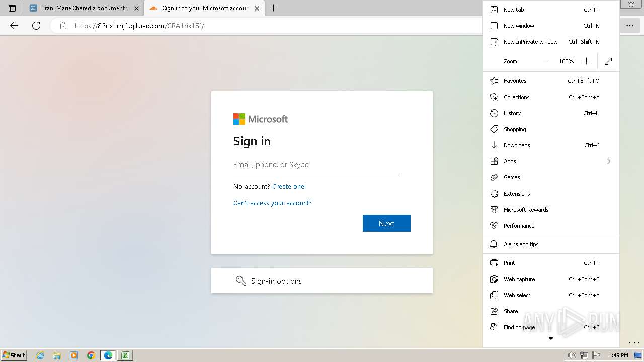
Task: Open Excel from the taskbar
Action: (x=125, y=355)
